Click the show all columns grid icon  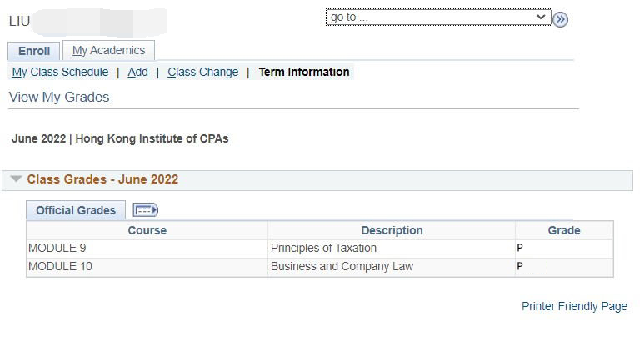[145, 210]
